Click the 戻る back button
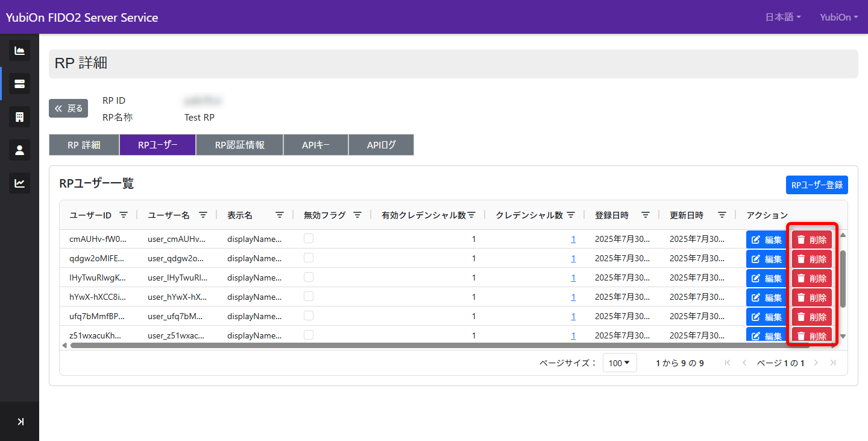The image size is (868, 441). click(68, 109)
